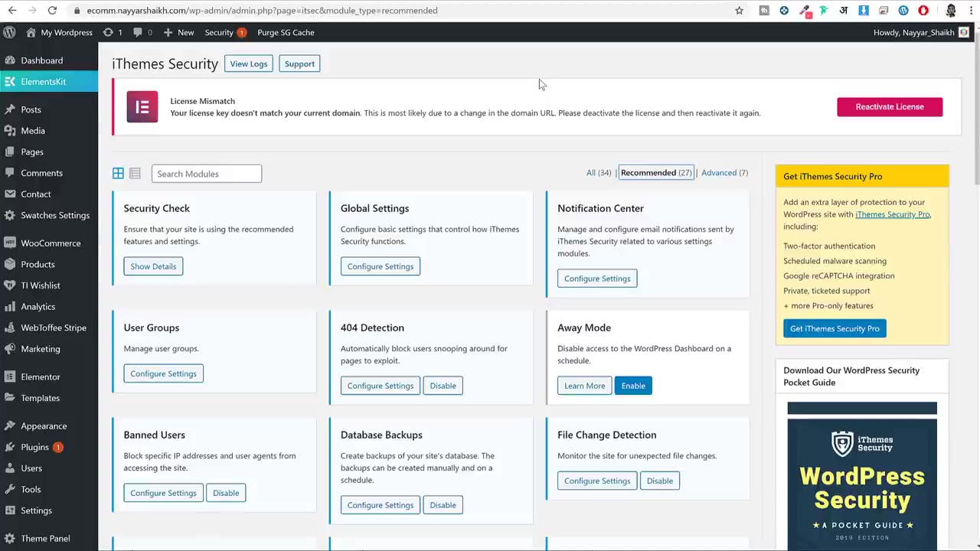Configure Settings for Notification Center
This screenshot has height=551, width=980.
[x=597, y=279]
